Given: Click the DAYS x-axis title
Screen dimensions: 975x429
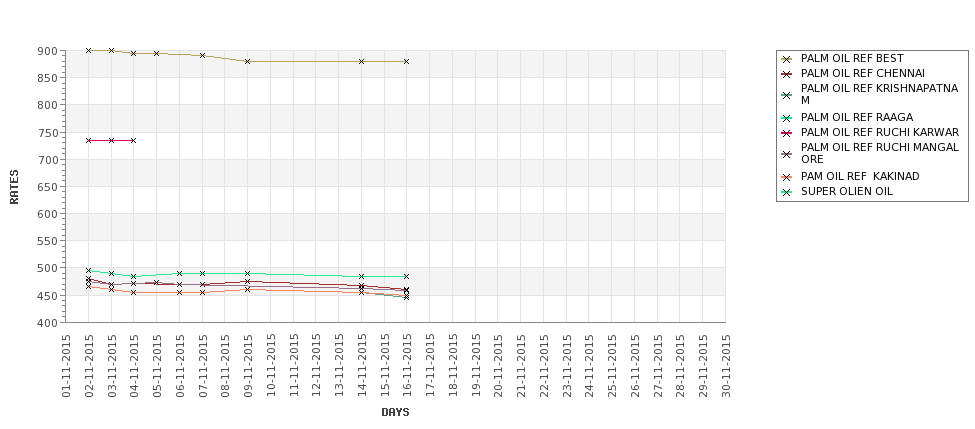Looking at the screenshot, I should click(x=395, y=412).
